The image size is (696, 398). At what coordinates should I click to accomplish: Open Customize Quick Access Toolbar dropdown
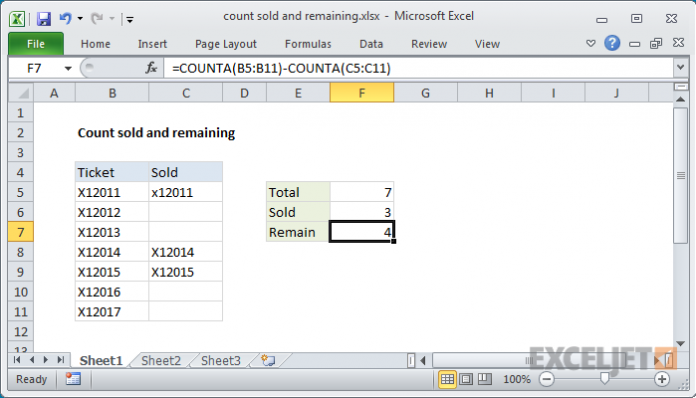coord(130,19)
